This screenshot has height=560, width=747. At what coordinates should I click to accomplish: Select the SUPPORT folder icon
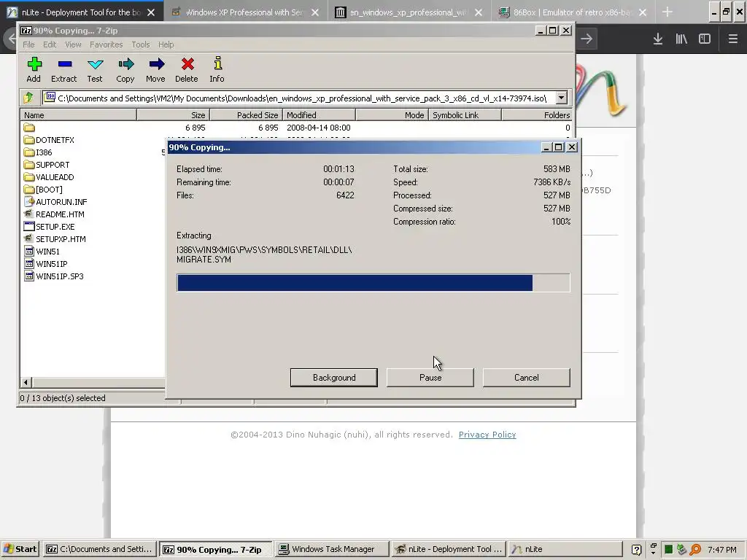point(29,165)
